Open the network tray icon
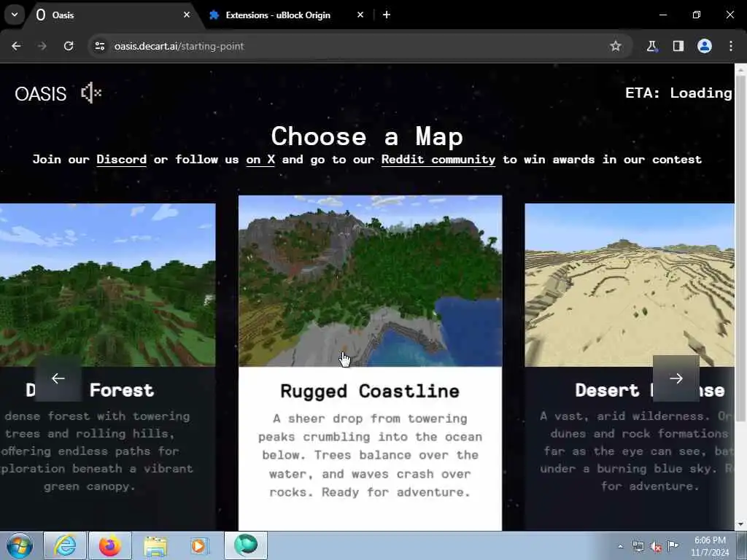747x560 pixels. 638,547
